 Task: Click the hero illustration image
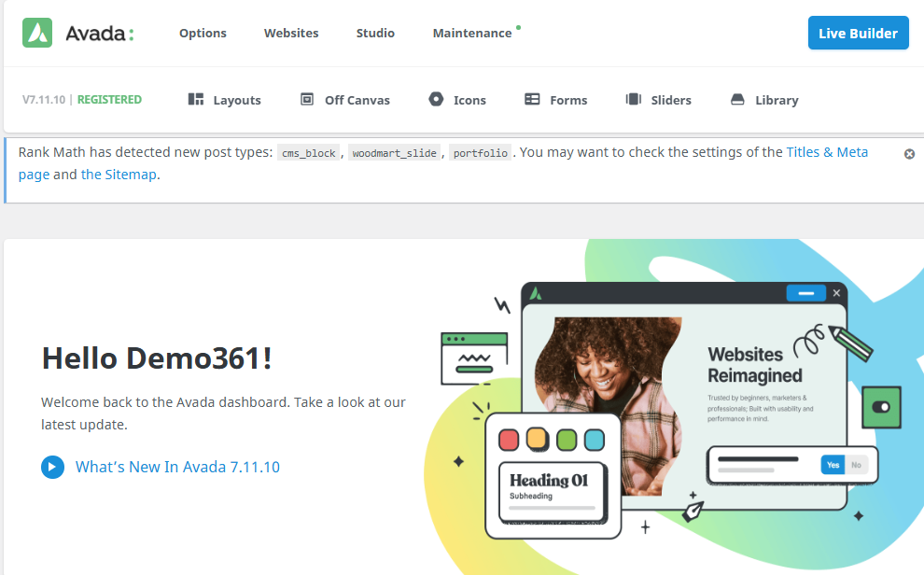pos(672,406)
